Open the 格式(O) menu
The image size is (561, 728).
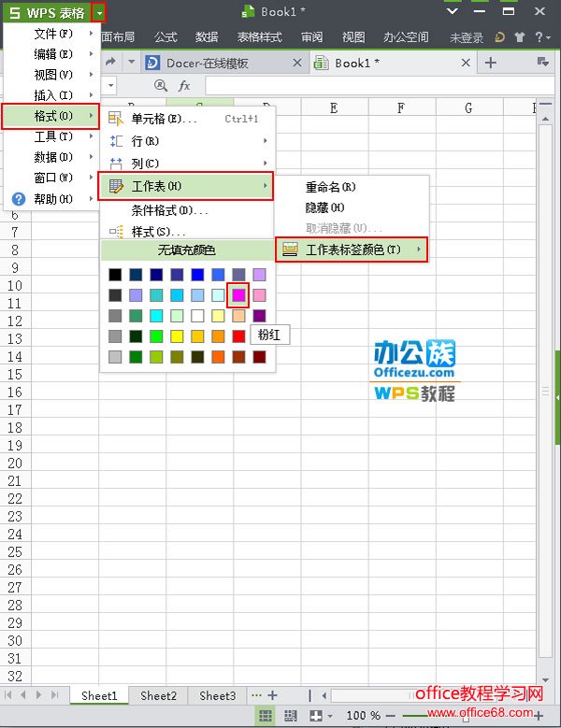click(x=51, y=116)
